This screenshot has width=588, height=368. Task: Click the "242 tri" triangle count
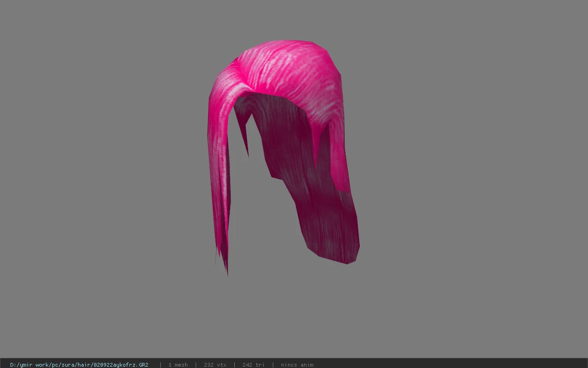(254, 365)
